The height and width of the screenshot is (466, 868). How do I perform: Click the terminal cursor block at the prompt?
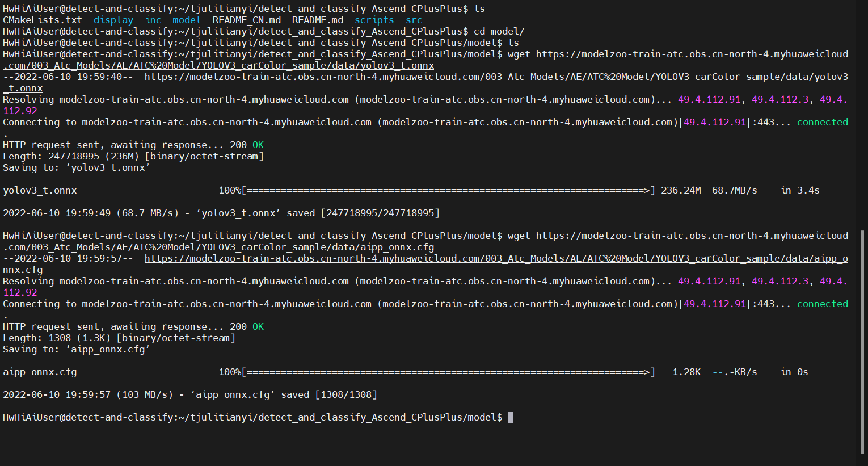click(511, 418)
